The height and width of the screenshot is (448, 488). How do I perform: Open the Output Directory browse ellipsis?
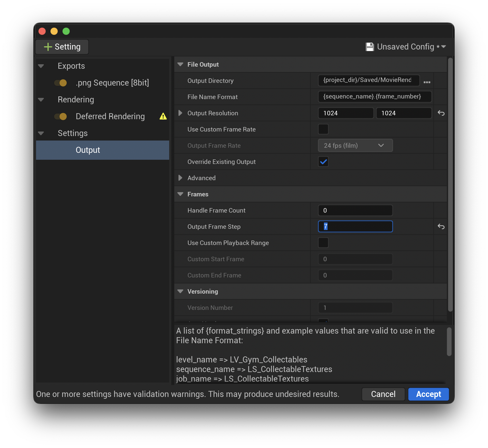coord(427,81)
